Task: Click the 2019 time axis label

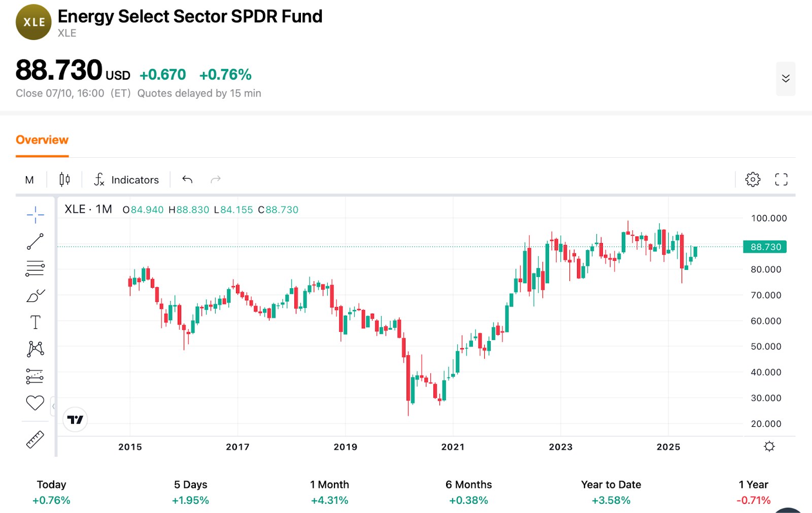Action: coord(345,447)
